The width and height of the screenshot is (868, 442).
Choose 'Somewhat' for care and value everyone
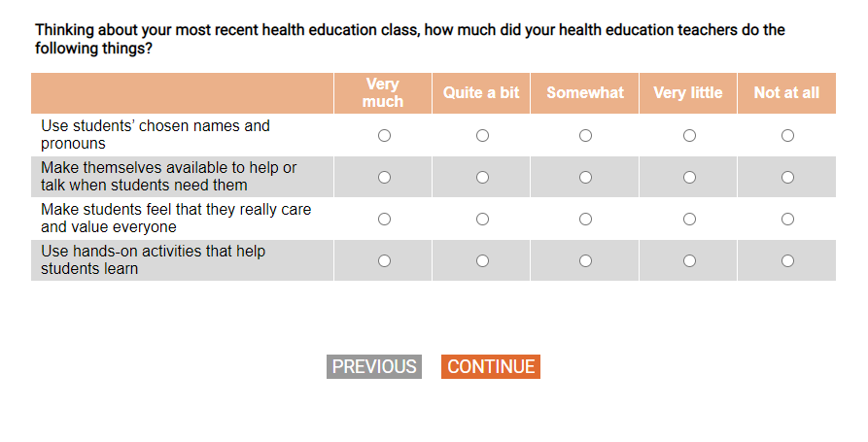point(585,220)
